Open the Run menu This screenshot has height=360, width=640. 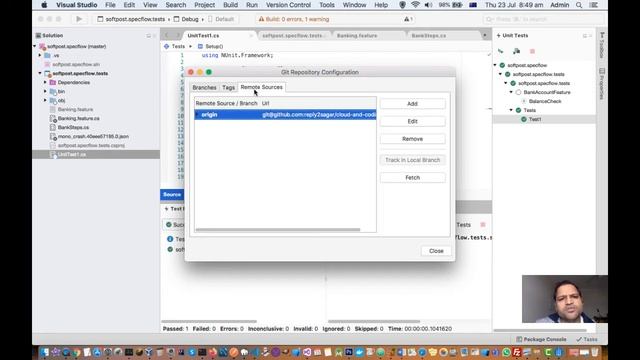point(252,5)
